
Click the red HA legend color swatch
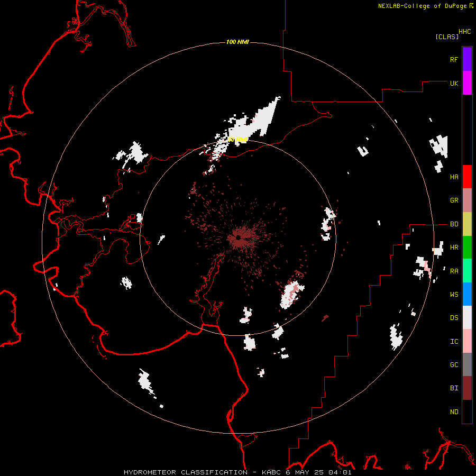click(x=467, y=177)
